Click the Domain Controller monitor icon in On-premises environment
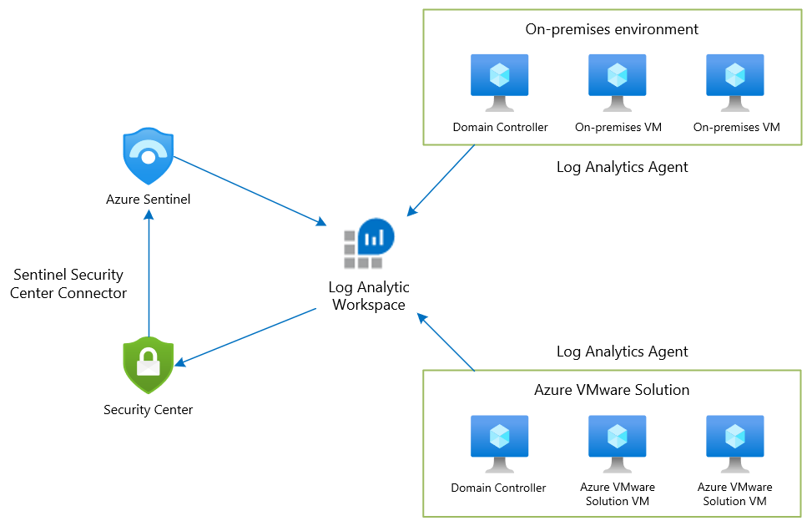Image resolution: width=812 pixels, height=526 pixels. pos(499,83)
